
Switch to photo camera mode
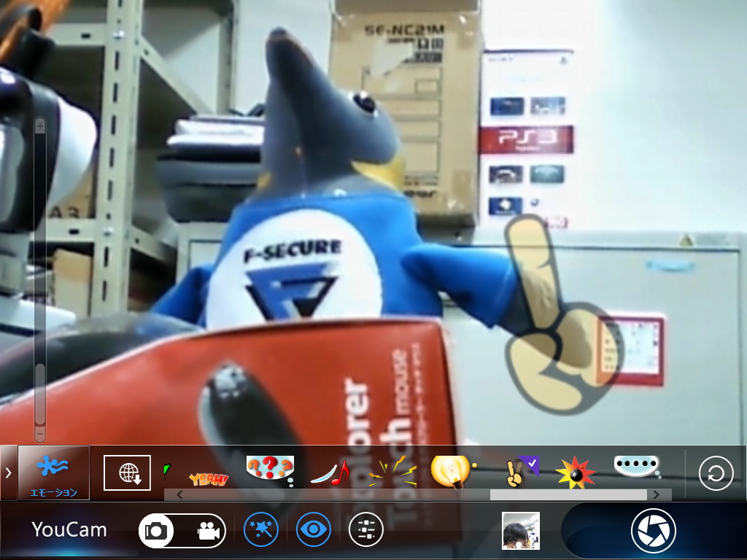[x=156, y=530]
